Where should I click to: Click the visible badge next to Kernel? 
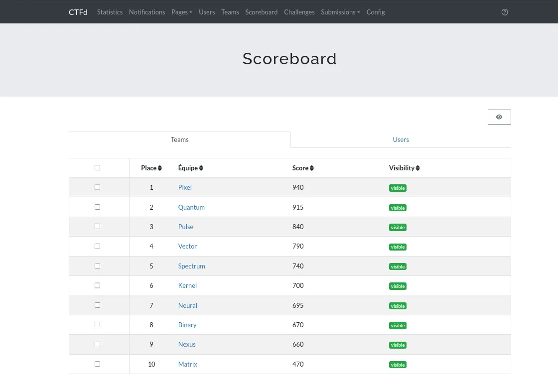click(x=398, y=286)
